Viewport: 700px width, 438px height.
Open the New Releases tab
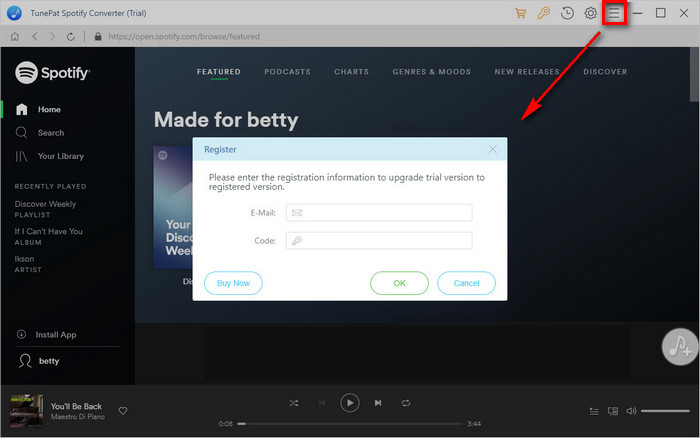pos(527,71)
